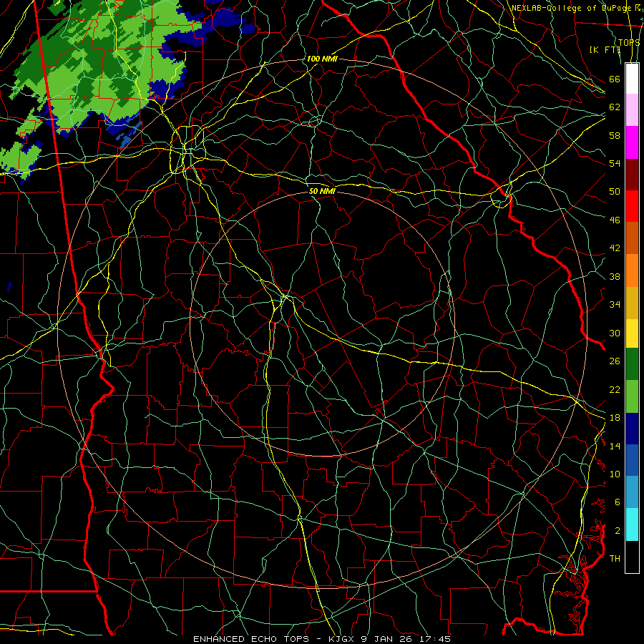
Task: Click the medium blue 18 K FT swatch
Action: click(632, 460)
